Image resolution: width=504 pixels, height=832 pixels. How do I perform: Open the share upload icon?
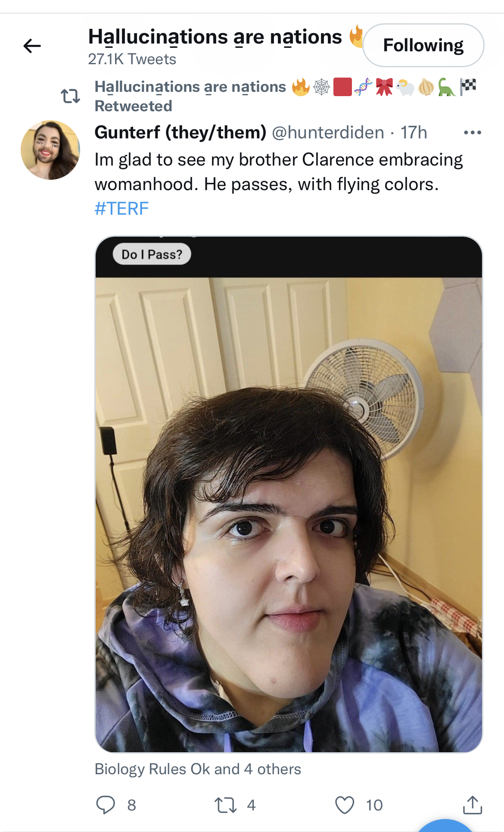point(473,805)
